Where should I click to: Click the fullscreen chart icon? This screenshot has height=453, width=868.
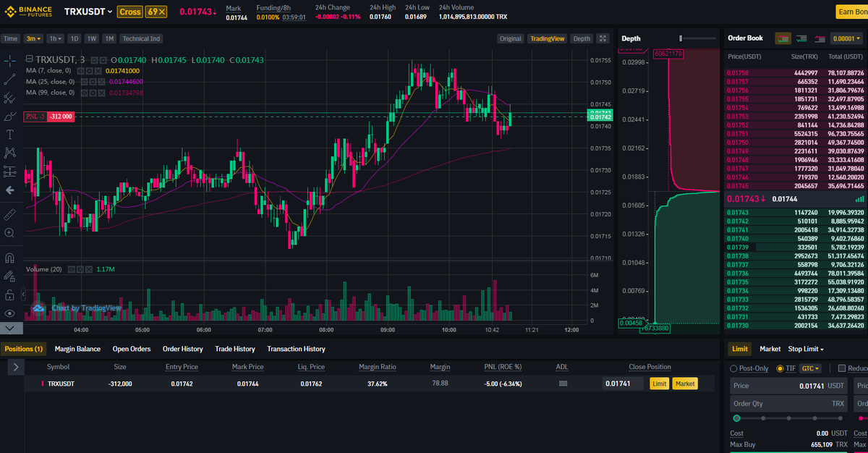pyautogui.click(x=603, y=38)
